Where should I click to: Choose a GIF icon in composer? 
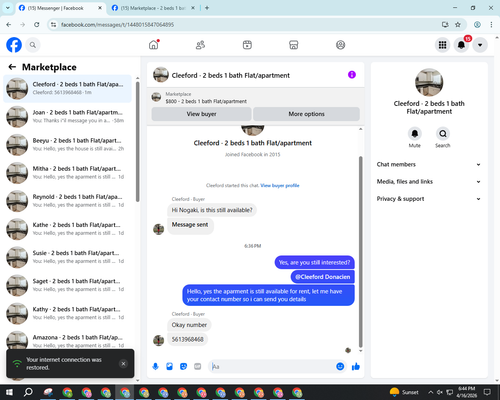pyautogui.click(x=198, y=367)
